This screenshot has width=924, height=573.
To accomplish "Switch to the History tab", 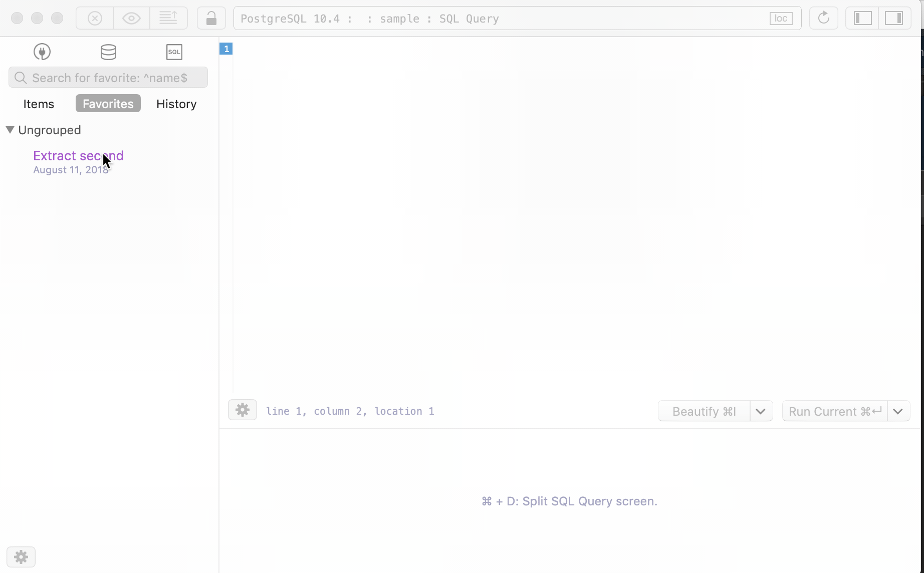I will pos(176,104).
